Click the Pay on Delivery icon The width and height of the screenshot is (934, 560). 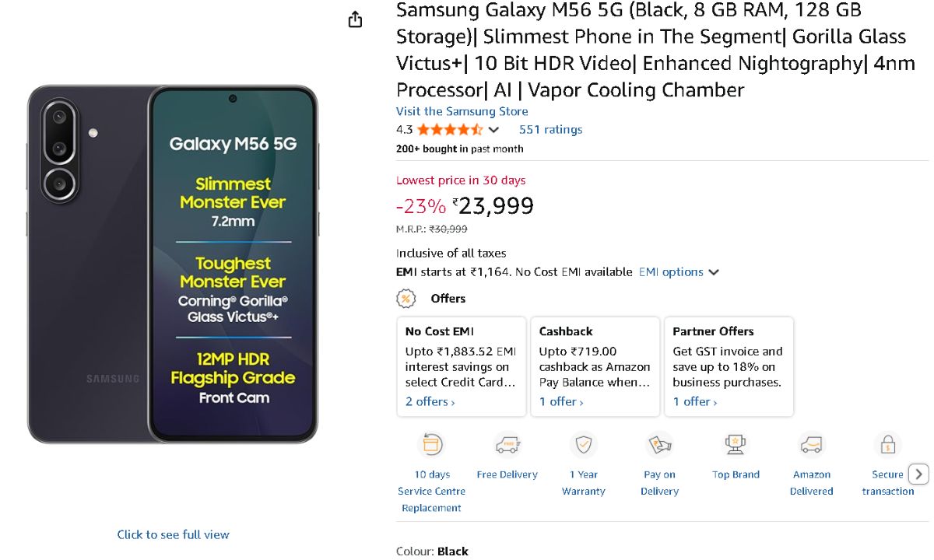click(659, 445)
